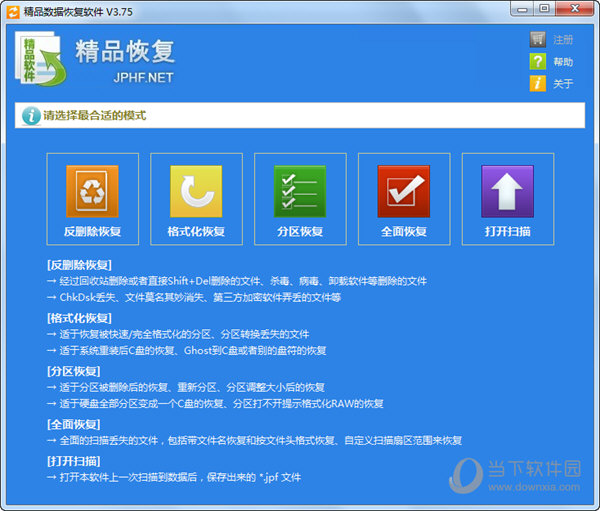
Task: Select the green checklist partition recovery icon
Action: (x=300, y=191)
